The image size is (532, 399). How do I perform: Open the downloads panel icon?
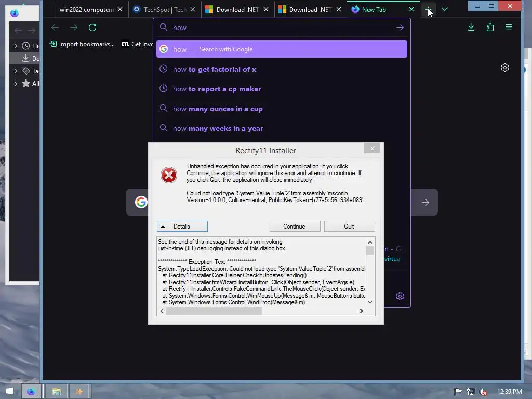click(x=471, y=27)
